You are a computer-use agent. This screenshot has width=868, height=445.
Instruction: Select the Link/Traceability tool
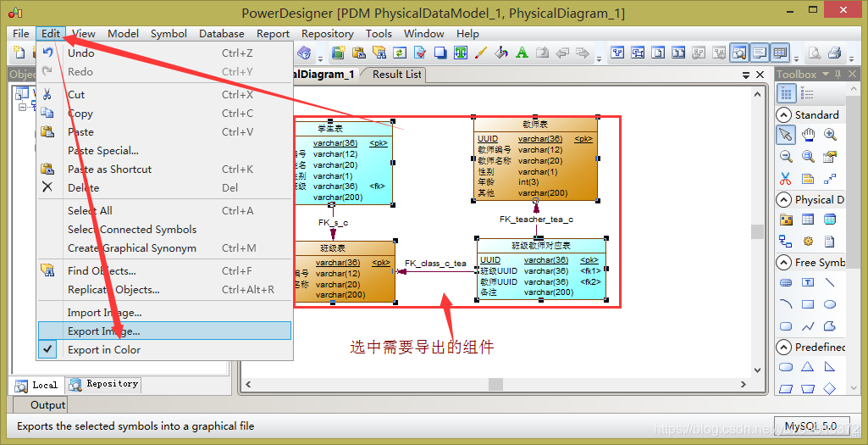coord(829,179)
